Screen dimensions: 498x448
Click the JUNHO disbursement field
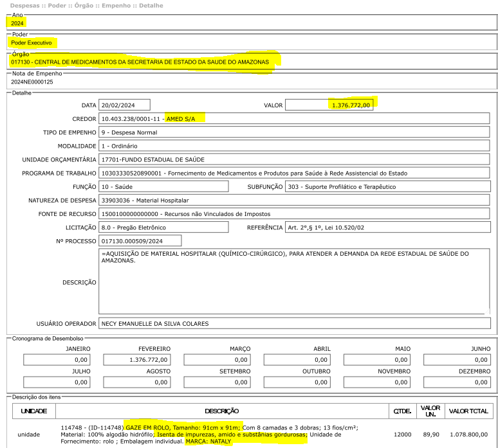pyautogui.click(x=457, y=360)
